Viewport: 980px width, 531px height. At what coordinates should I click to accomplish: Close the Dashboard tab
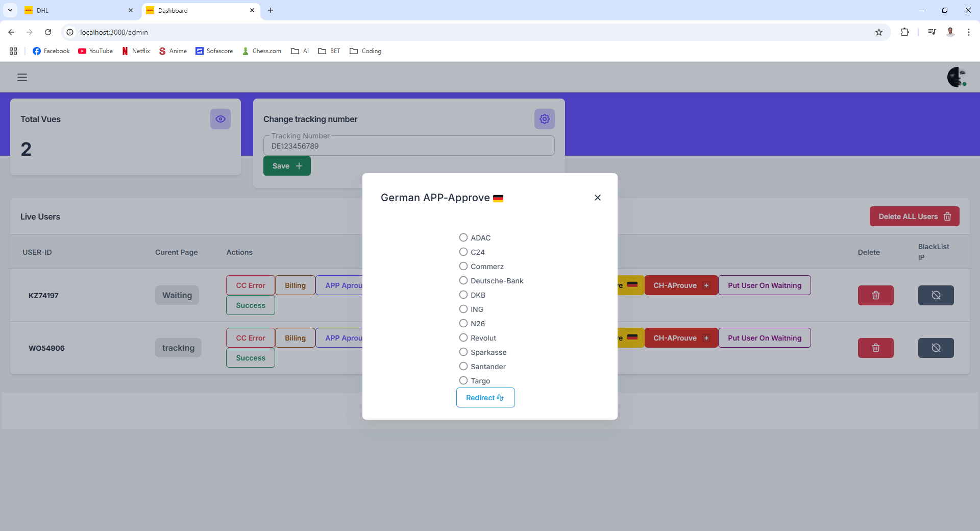tap(252, 10)
